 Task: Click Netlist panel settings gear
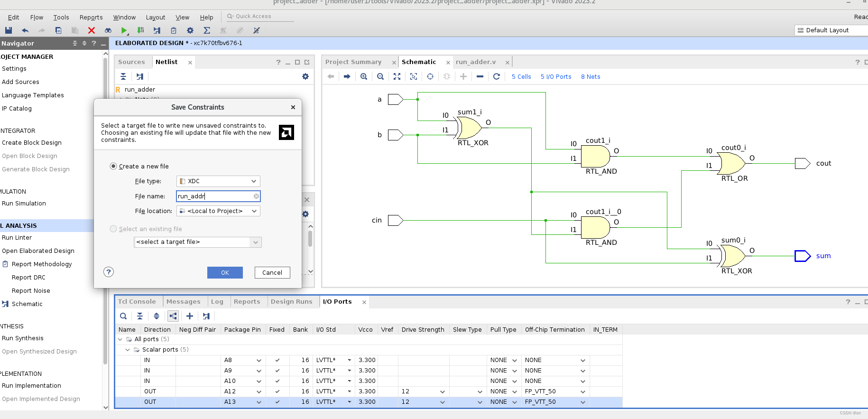(x=305, y=76)
